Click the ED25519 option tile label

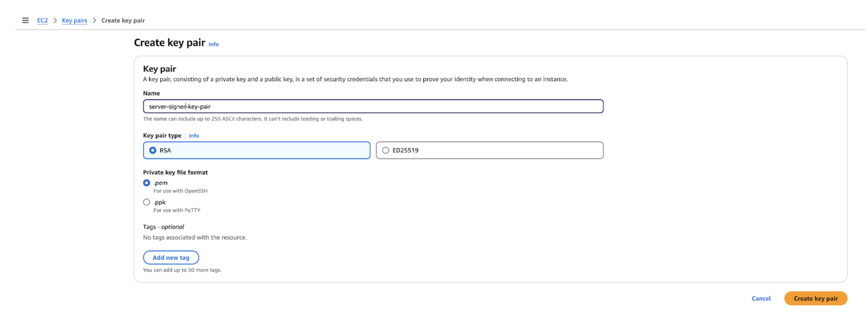point(405,150)
